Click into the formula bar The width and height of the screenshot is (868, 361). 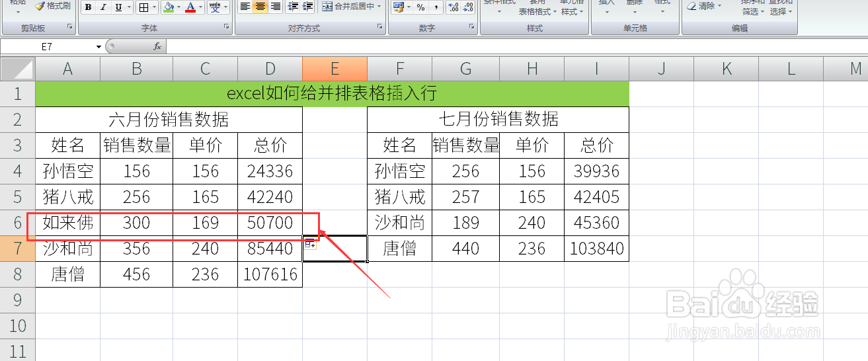point(516,46)
